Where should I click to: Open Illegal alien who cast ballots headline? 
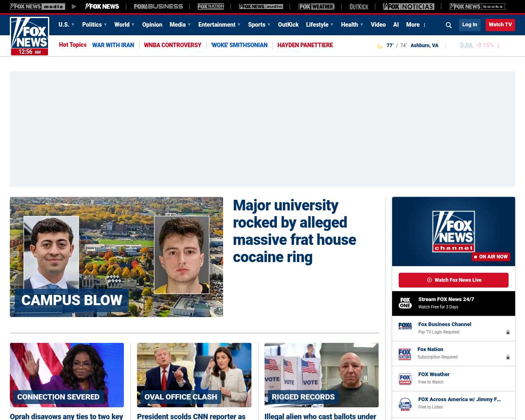320,416
